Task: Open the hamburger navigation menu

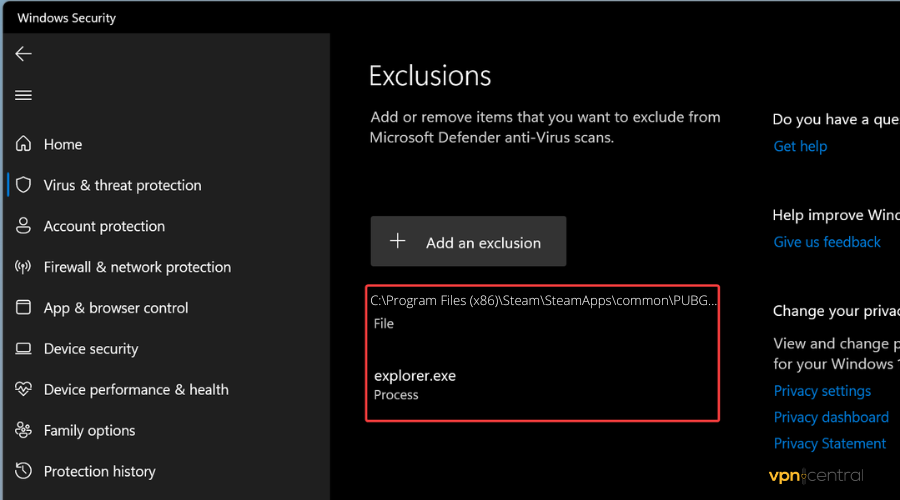Action: [23, 95]
